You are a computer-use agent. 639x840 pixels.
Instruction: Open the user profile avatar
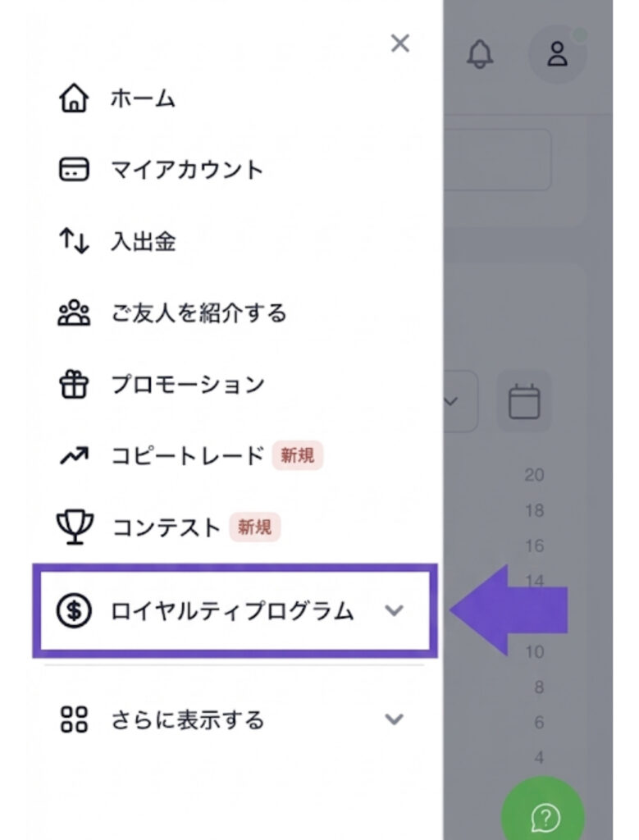(558, 55)
